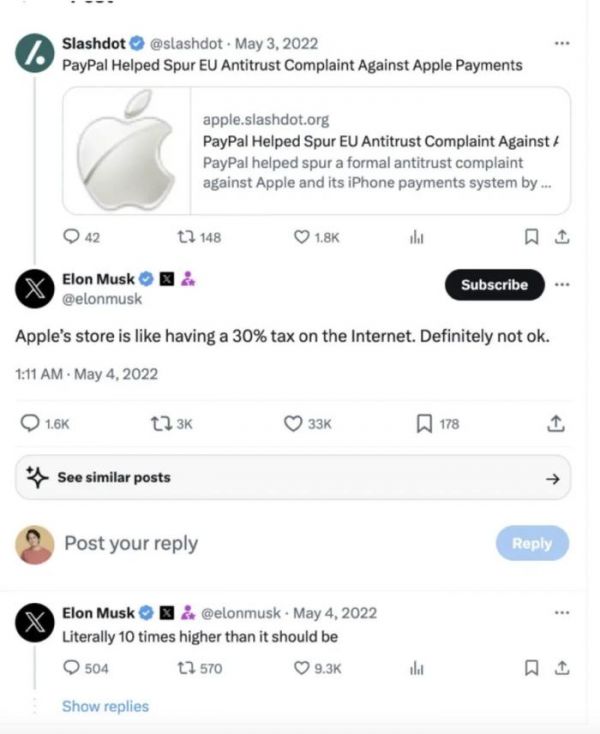The image size is (600, 734).
Task: Bookmark the main Elon Musk post
Action: [422, 424]
